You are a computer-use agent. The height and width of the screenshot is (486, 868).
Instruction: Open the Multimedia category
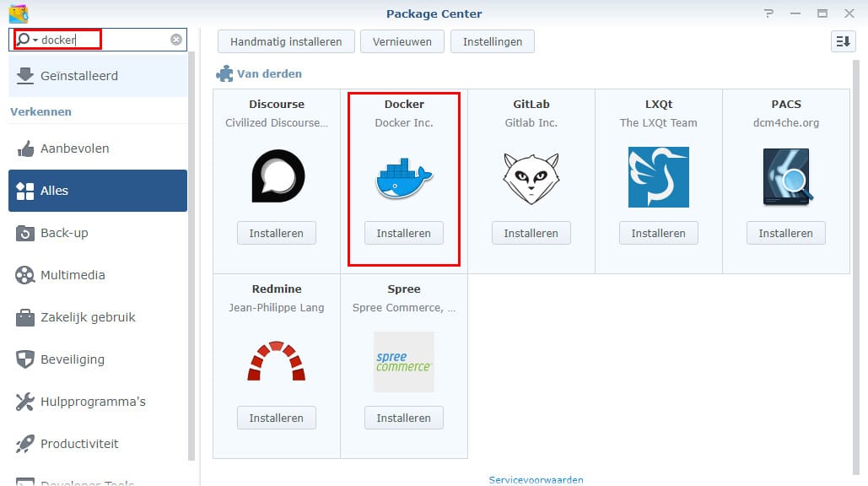click(73, 275)
